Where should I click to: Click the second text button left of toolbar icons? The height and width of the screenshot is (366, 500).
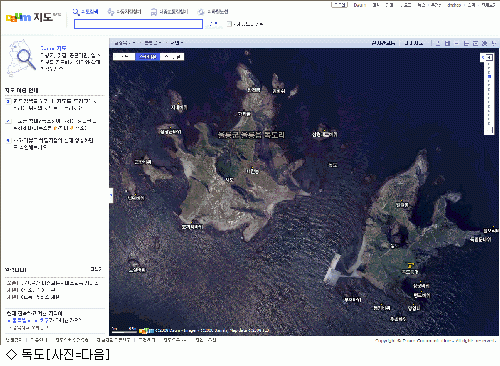click(x=414, y=43)
